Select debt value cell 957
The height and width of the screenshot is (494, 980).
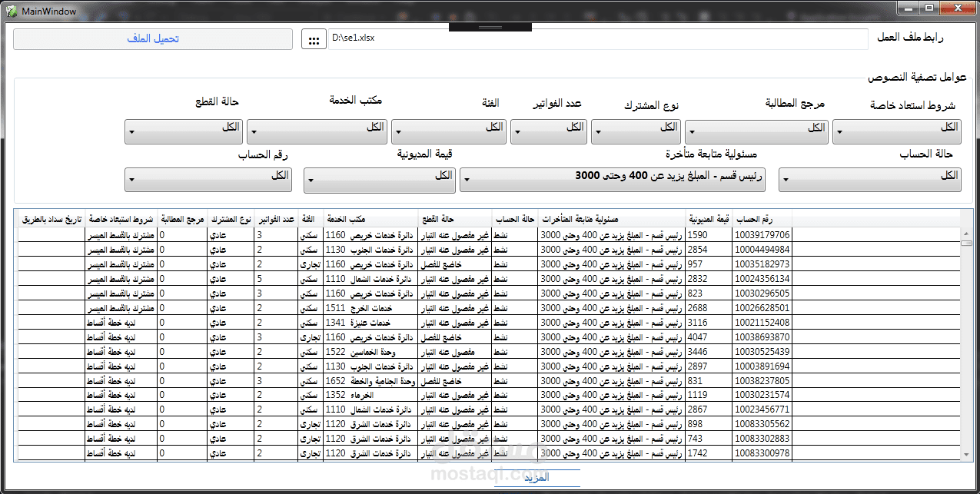click(x=709, y=264)
